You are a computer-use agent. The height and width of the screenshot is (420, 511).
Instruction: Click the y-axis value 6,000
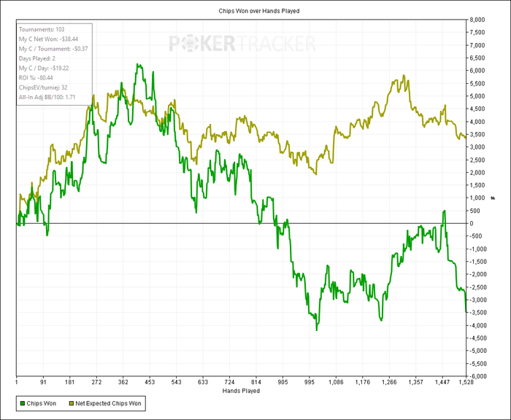477,71
